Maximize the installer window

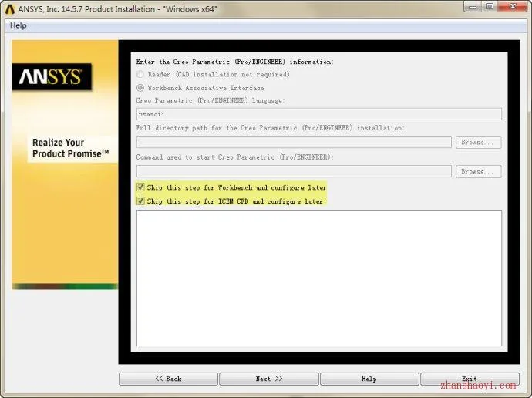(x=490, y=6)
